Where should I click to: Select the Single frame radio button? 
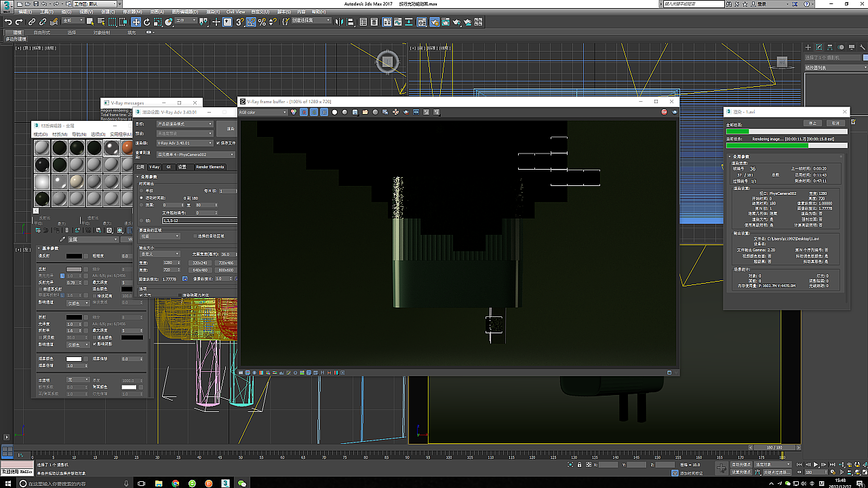(141, 191)
